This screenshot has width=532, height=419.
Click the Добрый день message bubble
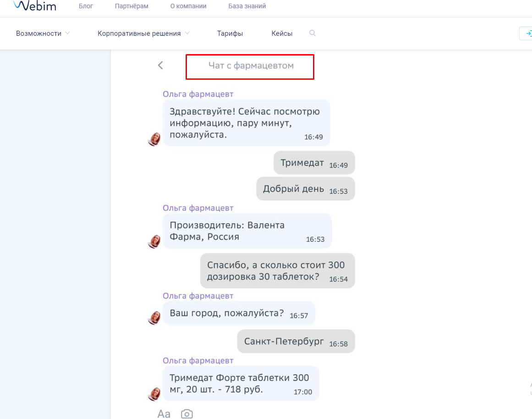(x=306, y=189)
